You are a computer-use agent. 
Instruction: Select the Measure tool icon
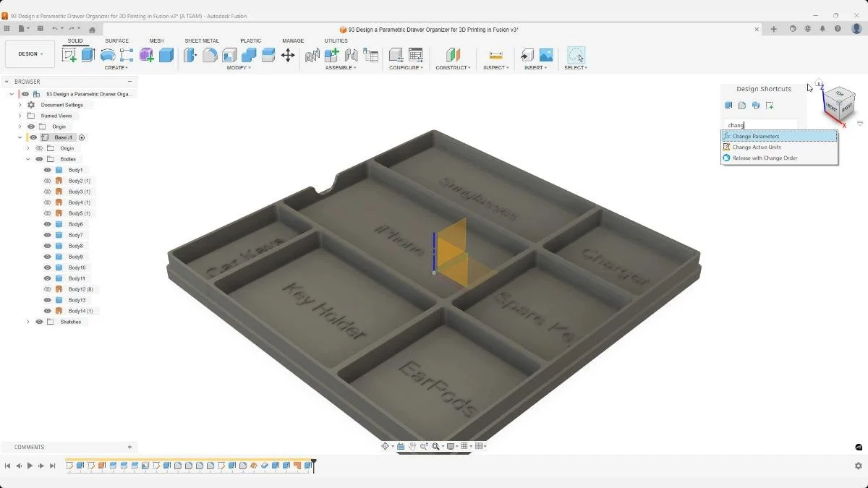coord(495,55)
